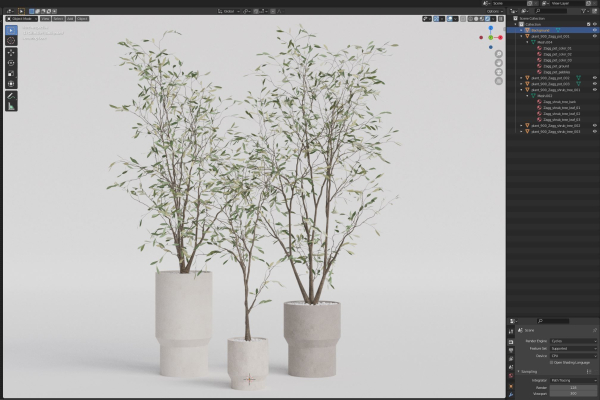Collapse plant_900_Zagg_pot_001 in outliner
The height and width of the screenshot is (400, 600).
click(x=522, y=36)
